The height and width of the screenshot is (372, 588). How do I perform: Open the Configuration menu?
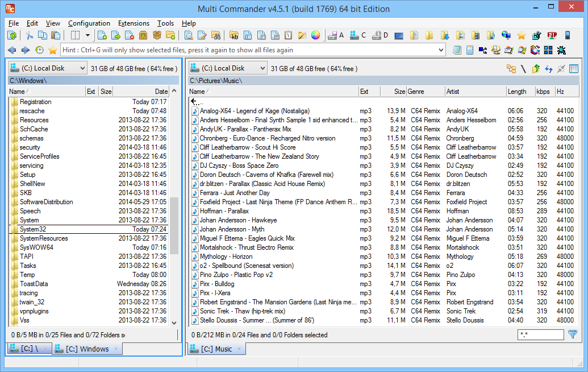pos(89,23)
